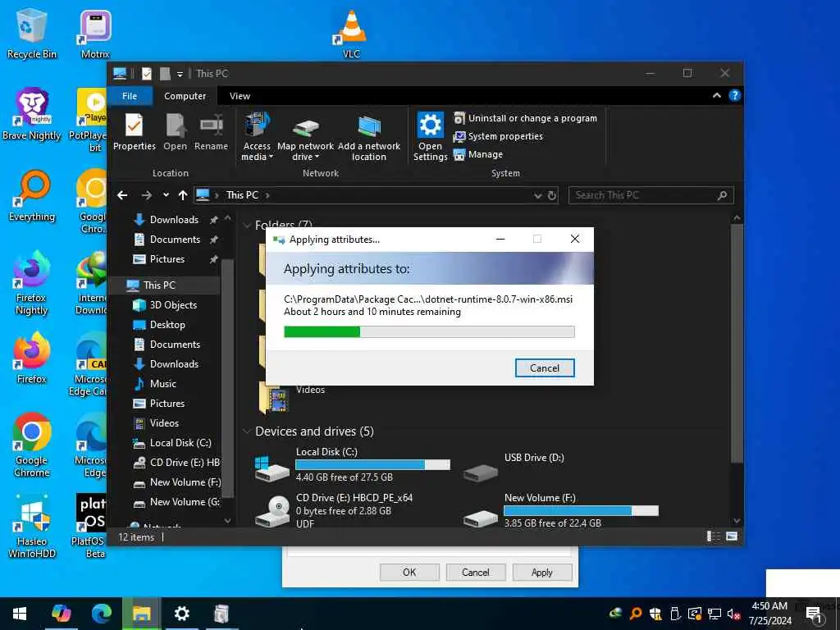This screenshot has height=630, width=840.
Task: Cancel the Applying attributes operation
Action: 545,368
